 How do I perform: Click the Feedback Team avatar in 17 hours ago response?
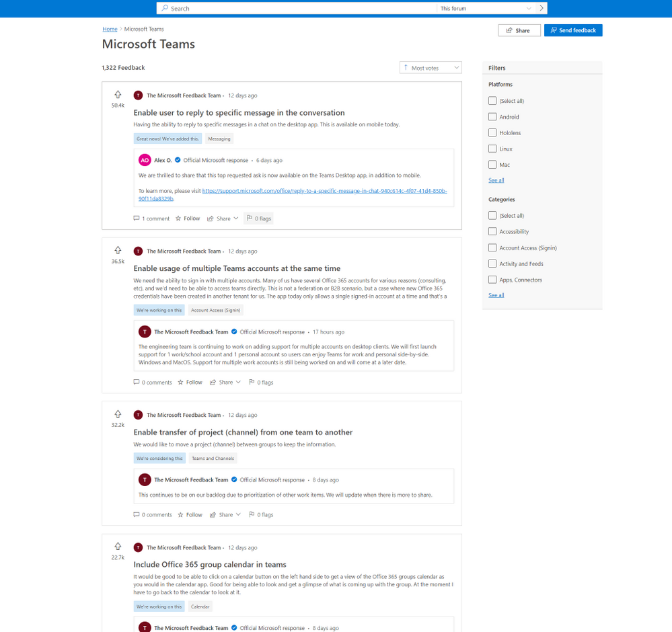(x=145, y=331)
